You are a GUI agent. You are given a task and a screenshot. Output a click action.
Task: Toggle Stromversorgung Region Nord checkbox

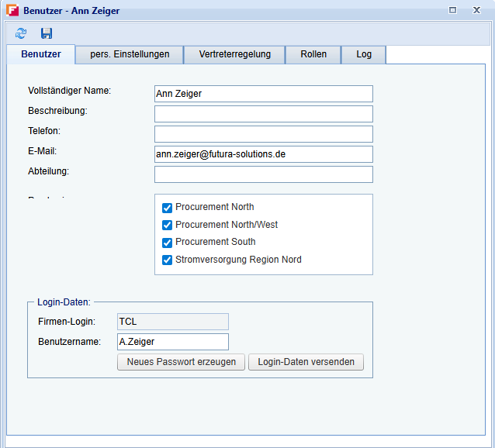(167, 260)
